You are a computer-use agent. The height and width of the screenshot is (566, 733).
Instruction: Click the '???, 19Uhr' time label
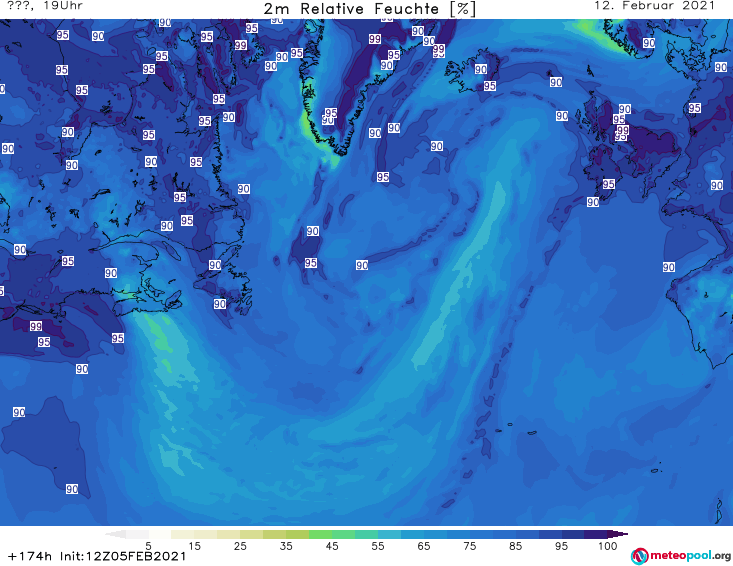(x=45, y=6)
